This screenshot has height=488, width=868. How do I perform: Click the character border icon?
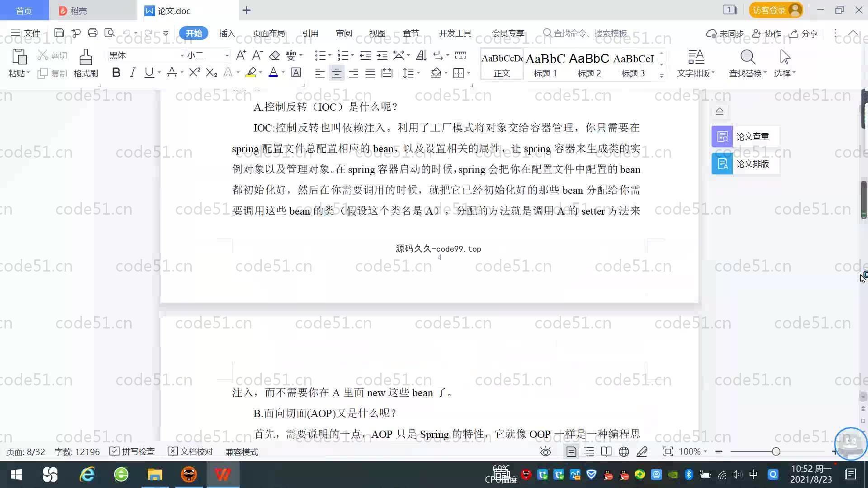click(296, 72)
